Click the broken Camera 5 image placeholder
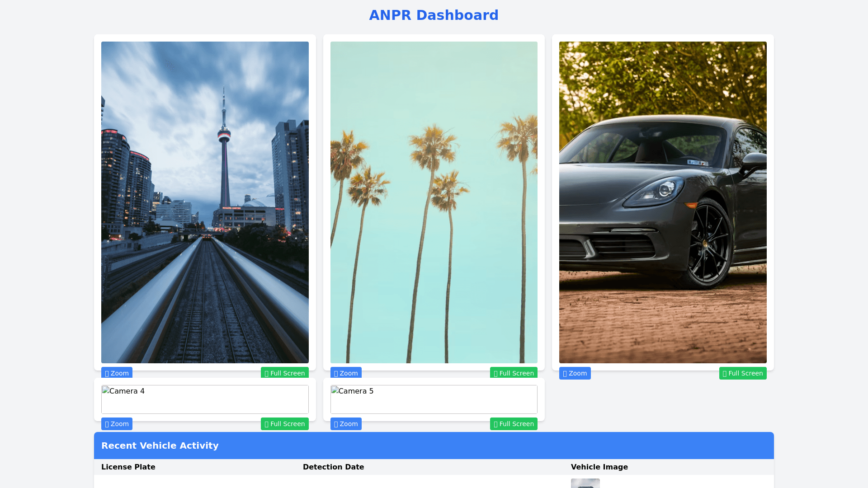 [x=434, y=399]
